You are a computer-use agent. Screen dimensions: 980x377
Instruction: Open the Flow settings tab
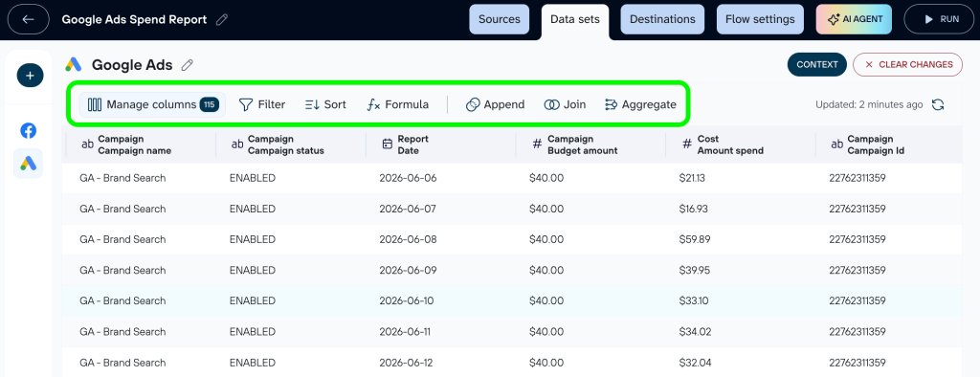pyautogui.click(x=760, y=19)
